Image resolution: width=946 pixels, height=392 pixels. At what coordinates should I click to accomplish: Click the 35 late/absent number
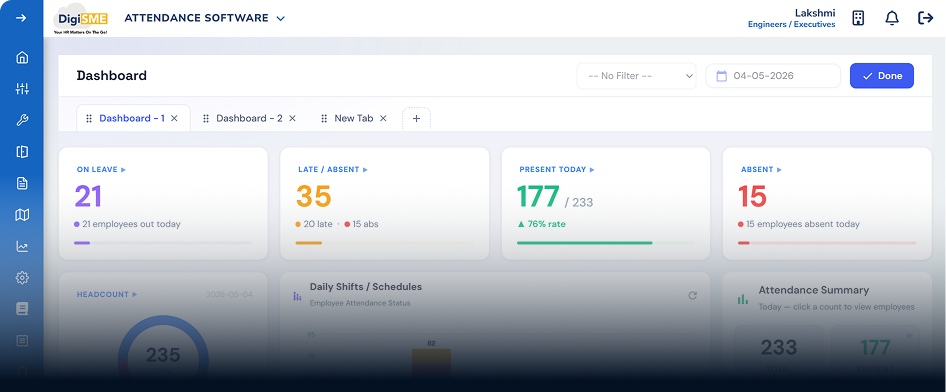314,197
